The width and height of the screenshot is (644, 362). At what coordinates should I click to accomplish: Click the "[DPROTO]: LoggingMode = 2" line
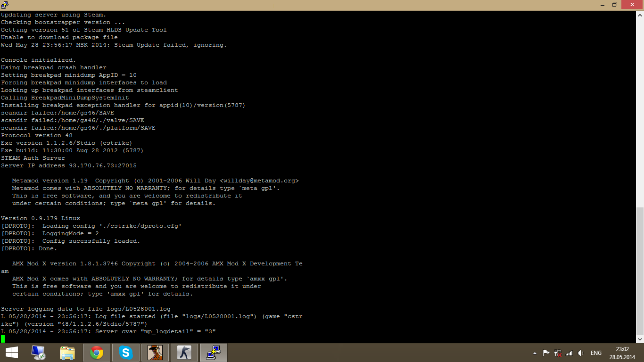(50, 233)
